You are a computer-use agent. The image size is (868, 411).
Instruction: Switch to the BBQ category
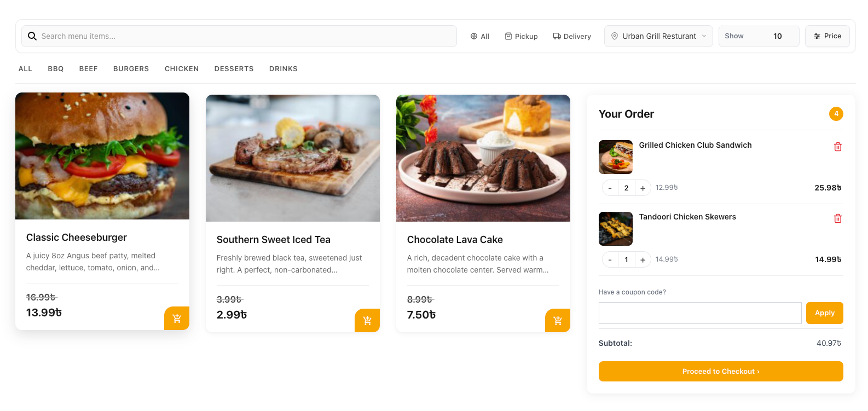[55, 68]
